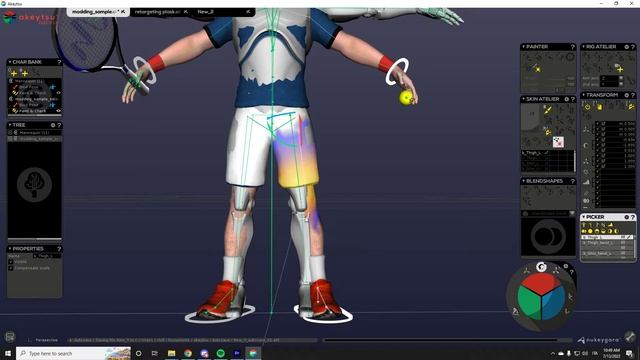
Task: Click green face of view cube
Action: pyautogui.click(x=529, y=303)
